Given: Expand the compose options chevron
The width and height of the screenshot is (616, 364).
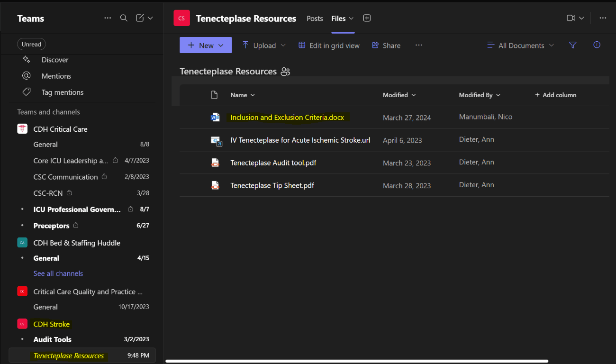Looking at the screenshot, I should [150, 18].
